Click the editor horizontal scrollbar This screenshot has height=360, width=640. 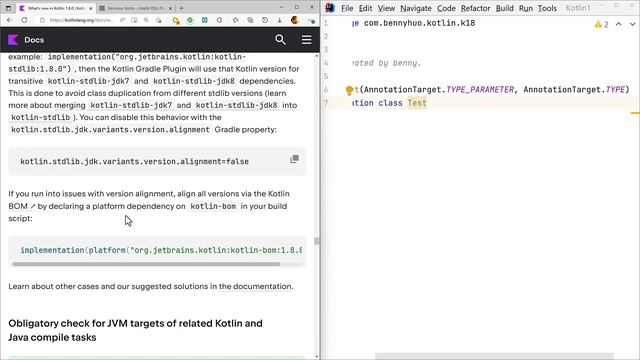tap(494, 356)
